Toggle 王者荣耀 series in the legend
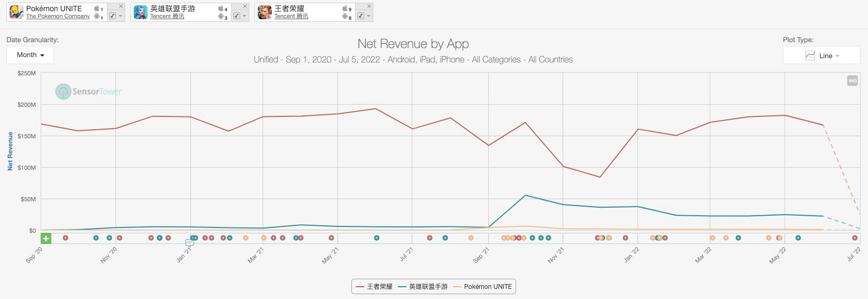 click(x=374, y=287)
